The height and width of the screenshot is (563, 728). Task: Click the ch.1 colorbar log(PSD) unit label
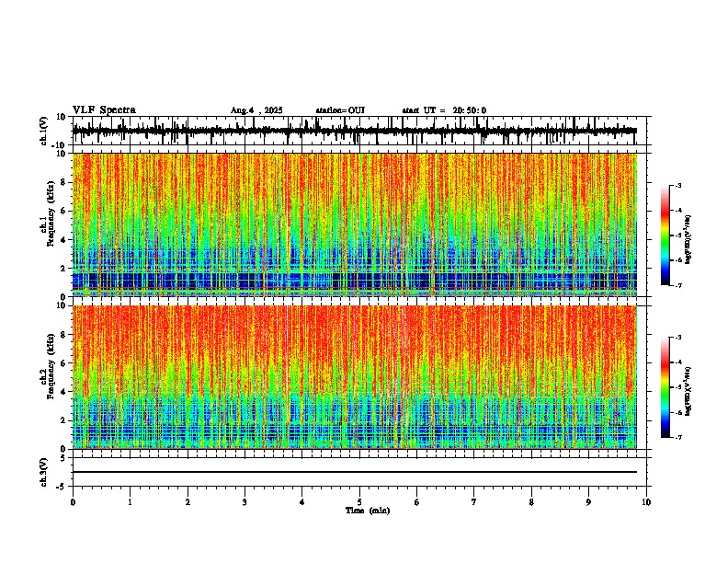[688, 239]
